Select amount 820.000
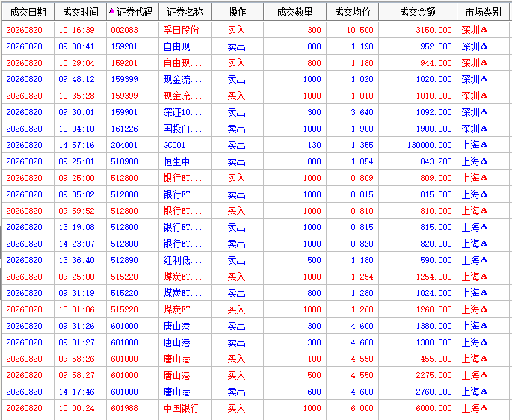Image resolution: width=512 pixels, height=420 pixels. point(436,244)
